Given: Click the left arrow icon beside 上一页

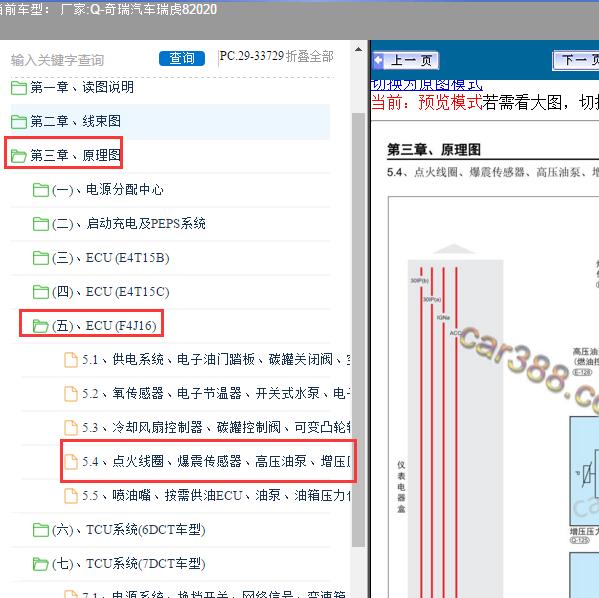Looking at the screenshot, I should click(x=379, y=60).
